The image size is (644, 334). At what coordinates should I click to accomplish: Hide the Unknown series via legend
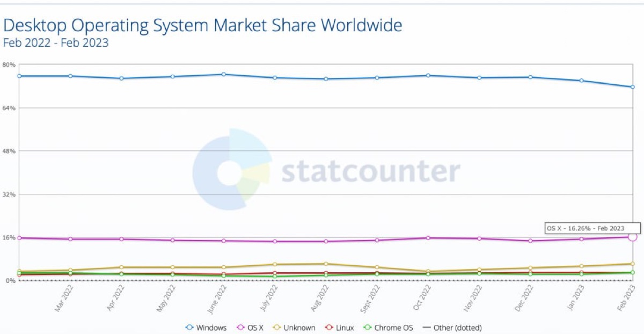tap(295, 328)
